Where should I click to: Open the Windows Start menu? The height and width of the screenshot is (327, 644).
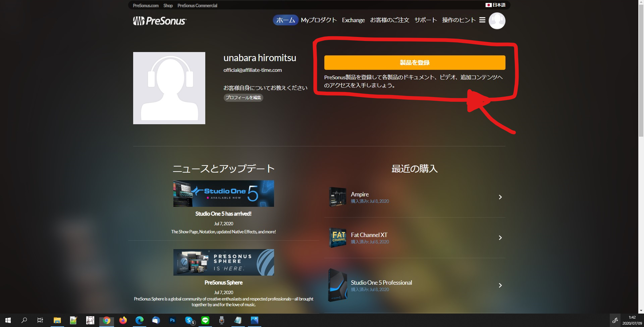coord(8,320)
